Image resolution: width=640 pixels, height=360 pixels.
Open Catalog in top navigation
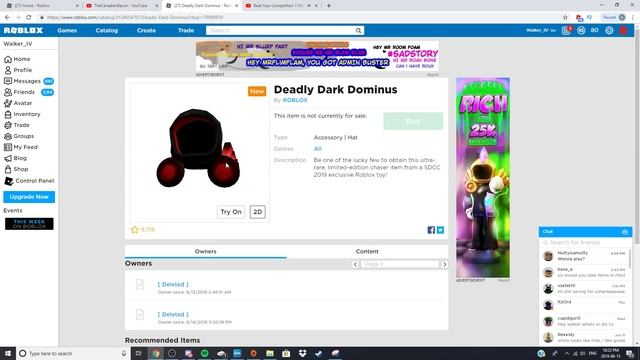pos(107,31)
